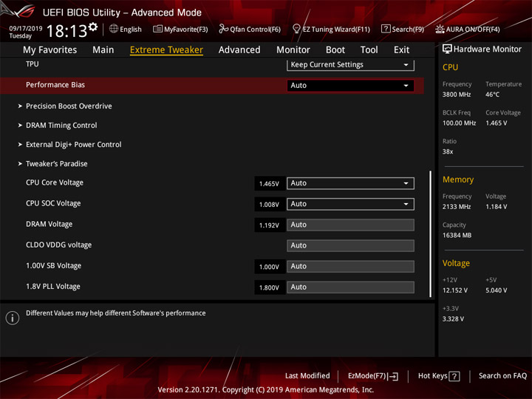Click the globe language icon

[114, 29]
